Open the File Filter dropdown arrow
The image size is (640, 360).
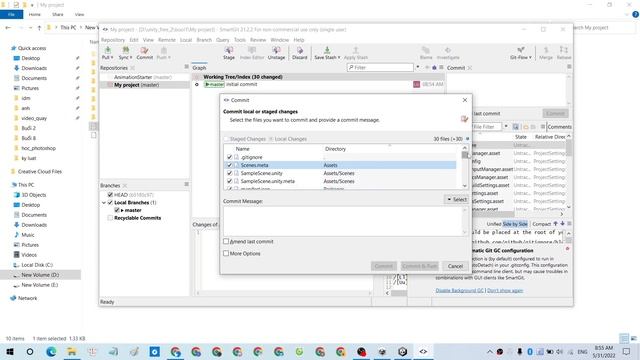(x=506, y=127)
